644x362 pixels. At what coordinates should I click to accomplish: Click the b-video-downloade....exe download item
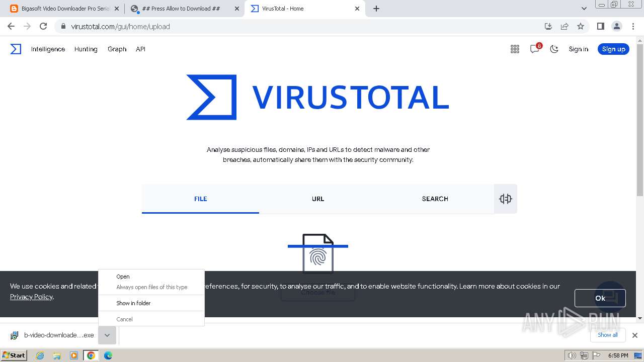pyautogui.click(x=53, y=335)
